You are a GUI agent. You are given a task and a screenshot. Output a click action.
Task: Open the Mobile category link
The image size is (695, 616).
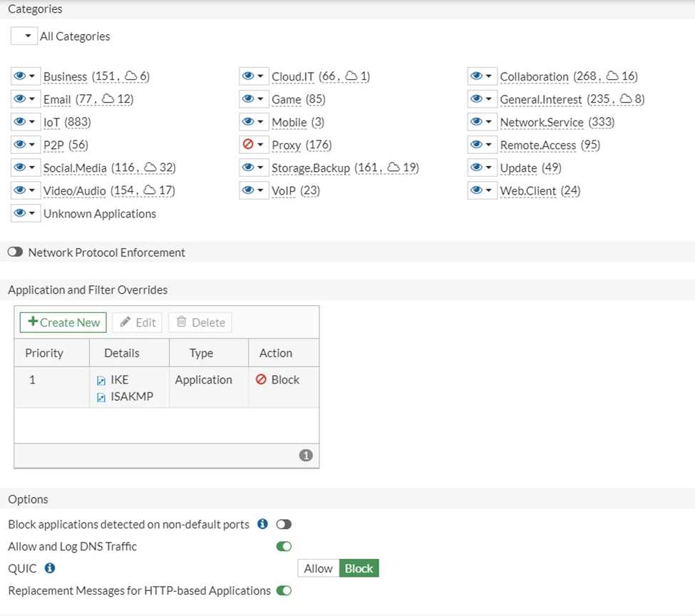289,122
